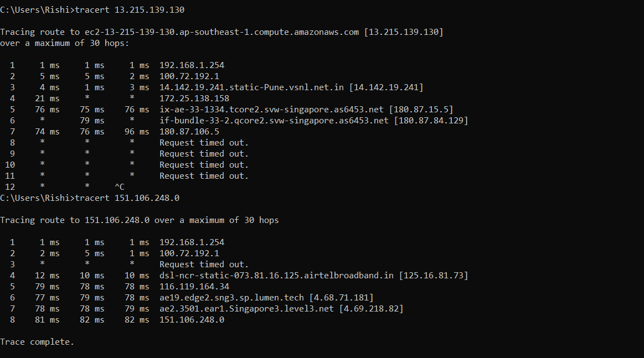Click the first command 'tracert 13.215.139.130'
Image resolution: width=644 pixels, height=358 pixels.
click(130, 10)
